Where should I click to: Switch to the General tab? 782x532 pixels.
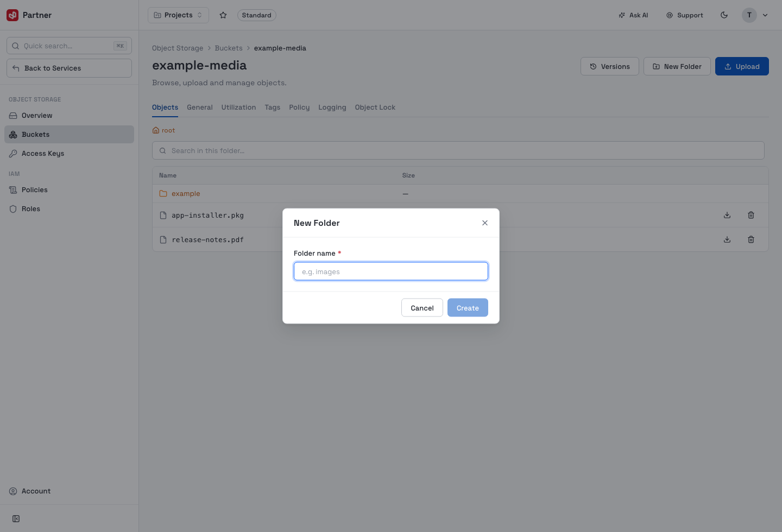200,107
